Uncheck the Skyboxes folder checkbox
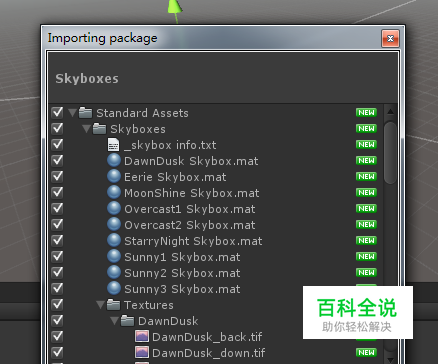Viewport: 438px width, 364px height. [57, 128]
